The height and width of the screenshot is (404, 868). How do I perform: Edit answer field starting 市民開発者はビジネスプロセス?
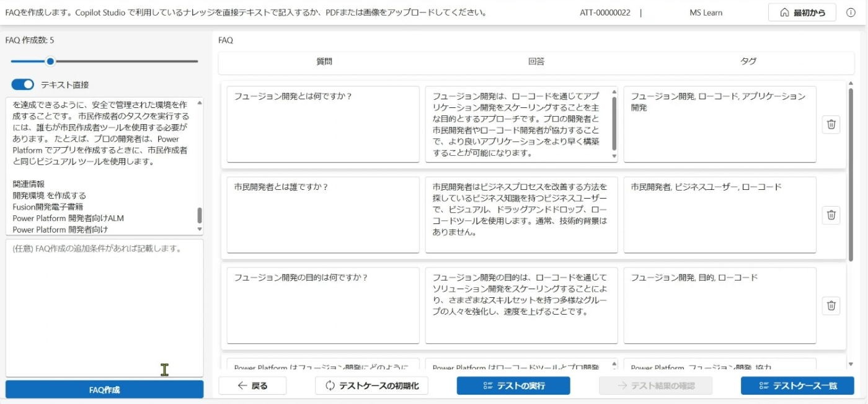click(x=521, y=215)
